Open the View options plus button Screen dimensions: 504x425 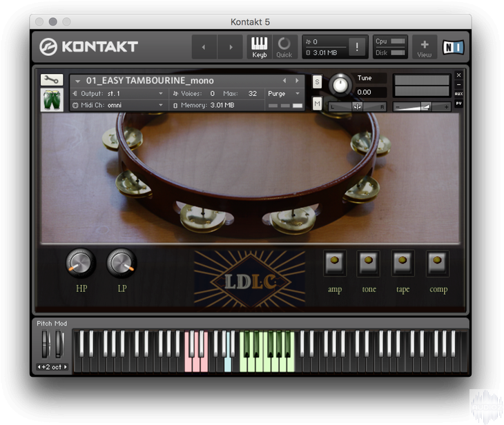(x=425, y=47)
